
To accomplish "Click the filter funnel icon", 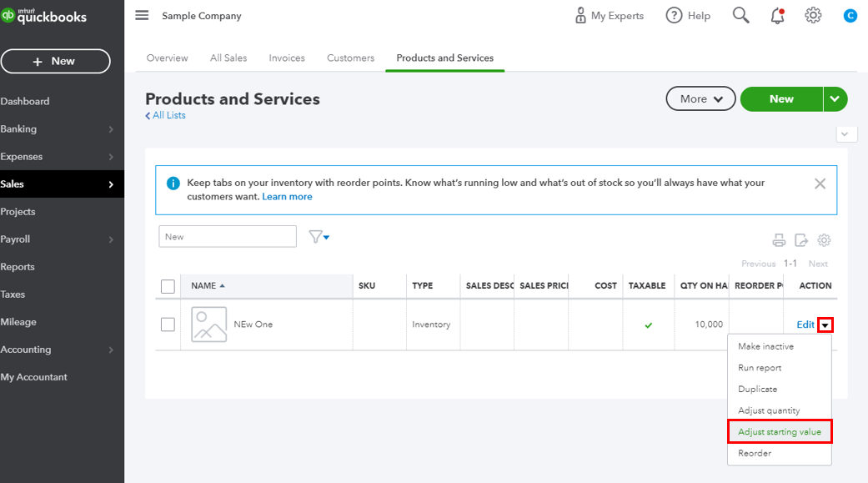I will pyautogui.click(x=319, y=237).
